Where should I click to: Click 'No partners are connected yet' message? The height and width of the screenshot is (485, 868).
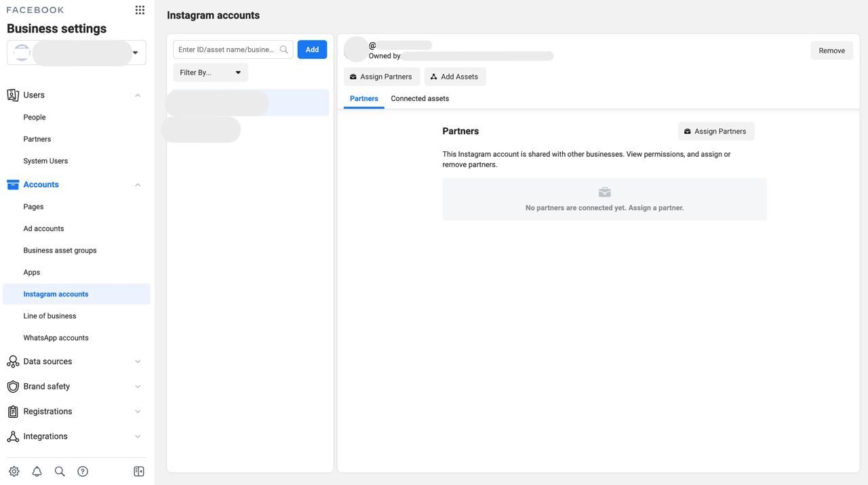[x=604, y=208]
